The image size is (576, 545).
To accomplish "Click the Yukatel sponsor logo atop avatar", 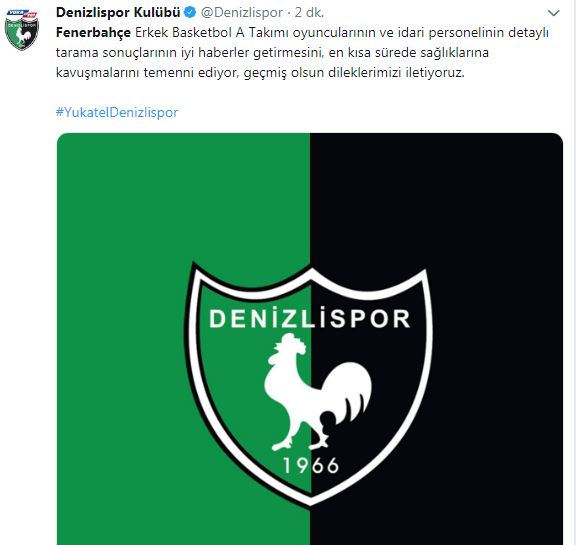I will (22, 14).
